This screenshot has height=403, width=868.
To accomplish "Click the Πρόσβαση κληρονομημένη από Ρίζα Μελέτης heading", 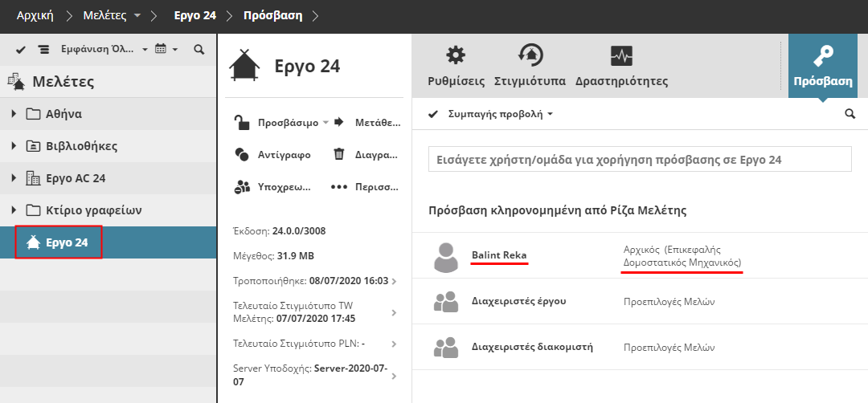I will click(x=558, y=210).
